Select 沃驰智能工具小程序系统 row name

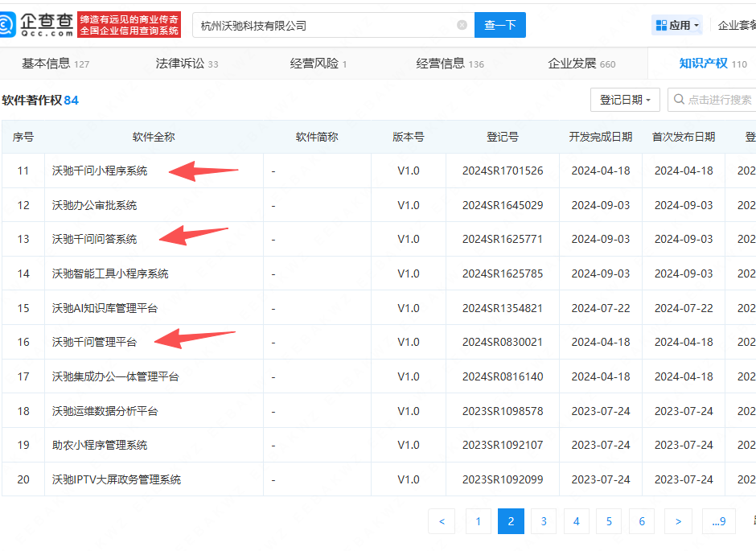pos(110,273)
